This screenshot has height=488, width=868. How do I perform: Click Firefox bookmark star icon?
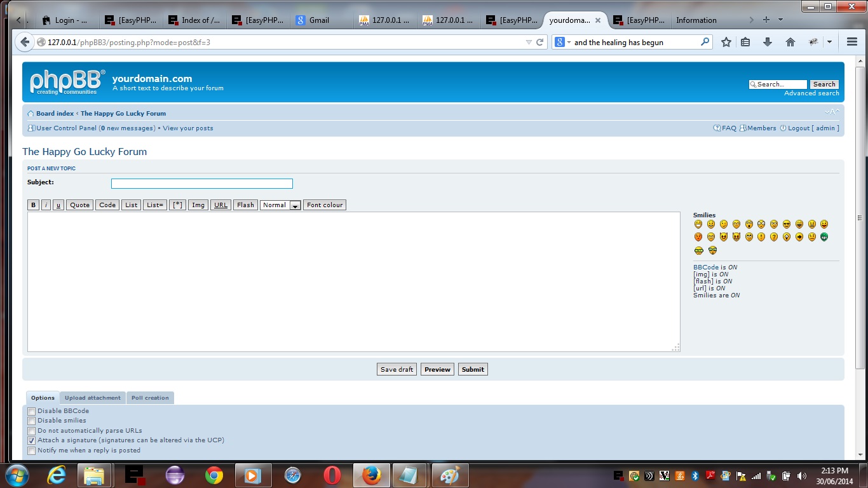click(726, 42)
